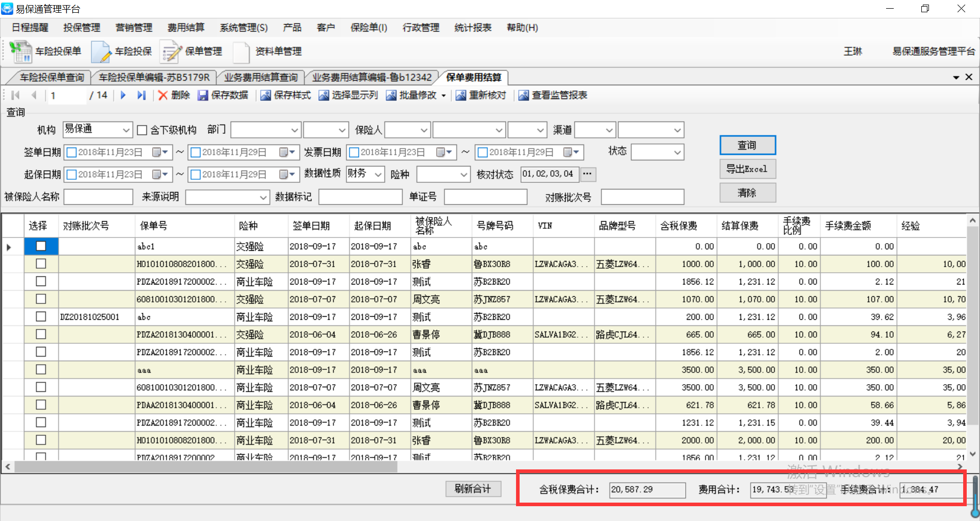Switch to the 业务费用结算查询 tab
This screenshot has width=980, height=521.
point(261,78)
